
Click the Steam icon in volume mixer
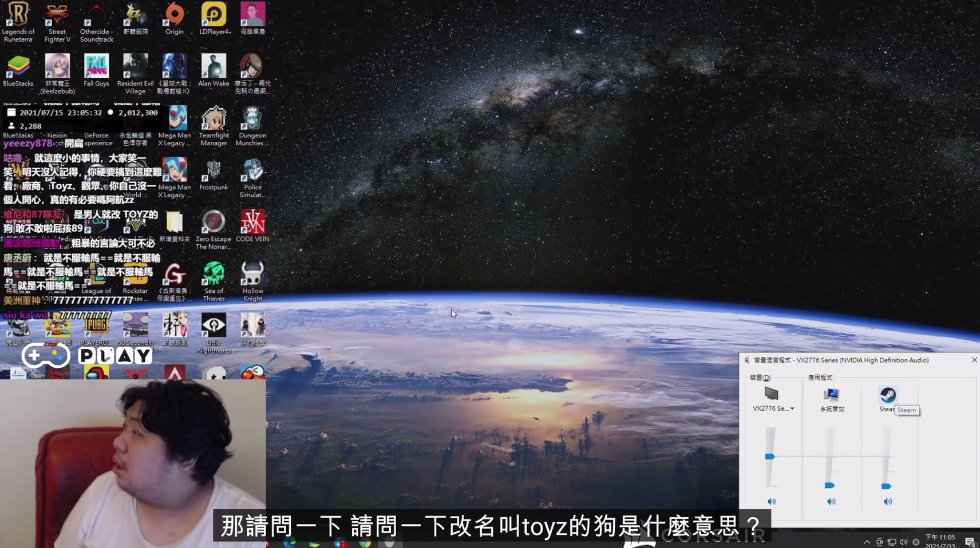tap(888, 395)
